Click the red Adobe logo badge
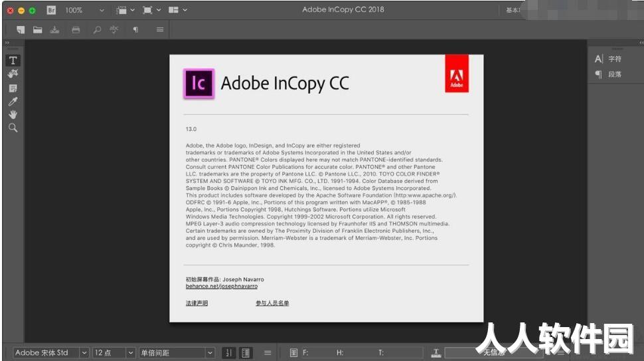The image size is (644, 361). 457,74
